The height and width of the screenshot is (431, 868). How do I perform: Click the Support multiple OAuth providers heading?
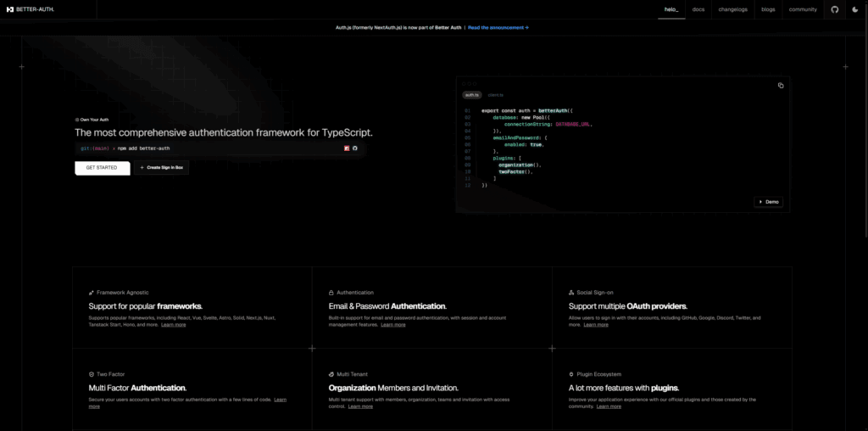click(628, 305)
